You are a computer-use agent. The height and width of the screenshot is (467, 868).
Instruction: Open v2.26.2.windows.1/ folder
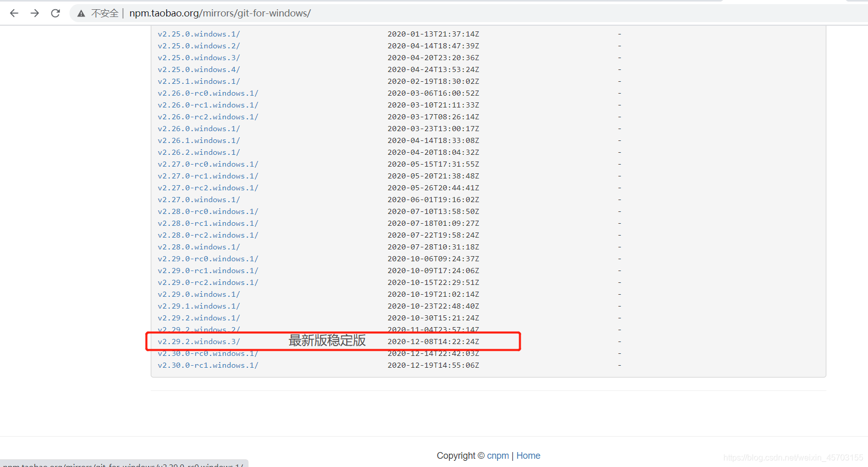point(199,152)
